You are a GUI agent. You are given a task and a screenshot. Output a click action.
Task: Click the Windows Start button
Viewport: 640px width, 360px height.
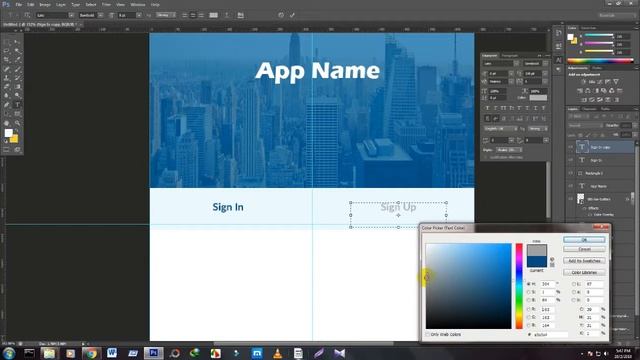pos(9,353)
